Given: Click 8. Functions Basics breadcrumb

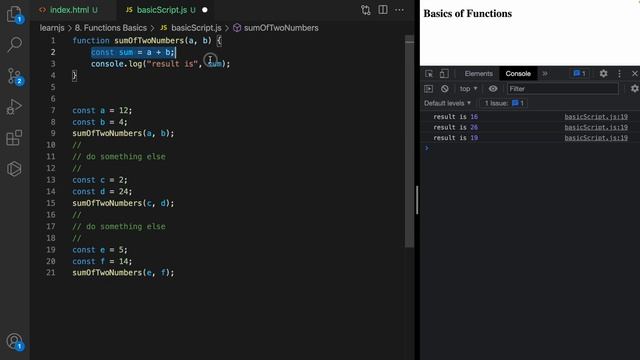Looking at the screenshot, I should click(111, 28).
